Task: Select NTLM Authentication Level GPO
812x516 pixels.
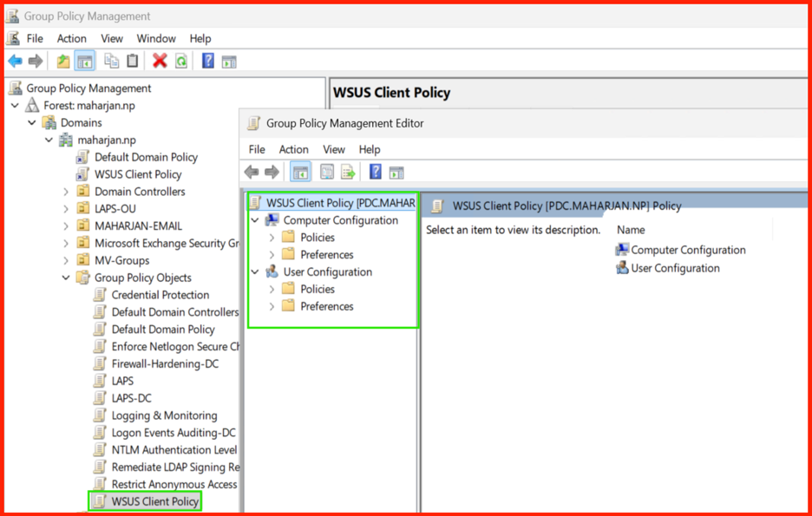Action: (174, 450)
